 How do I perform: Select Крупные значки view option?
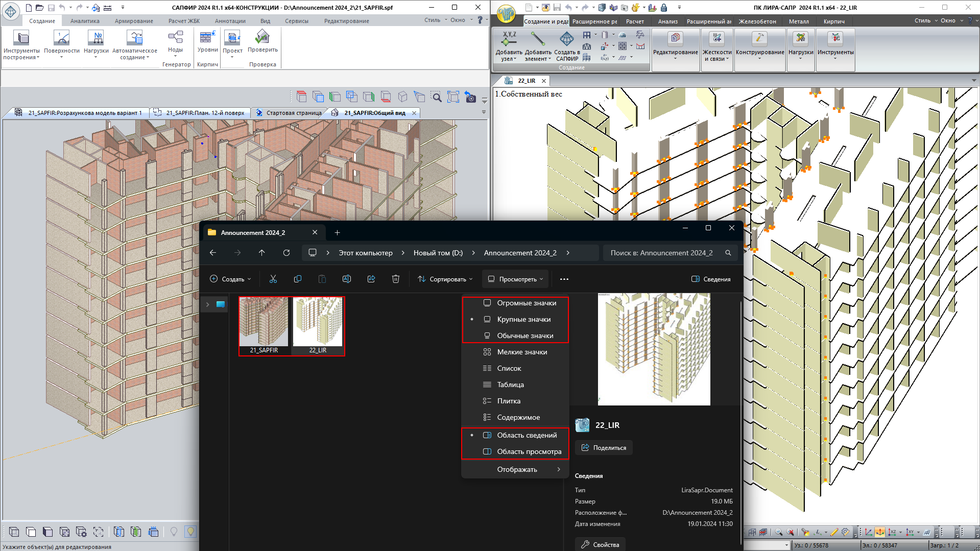click(x=523, y=319)
